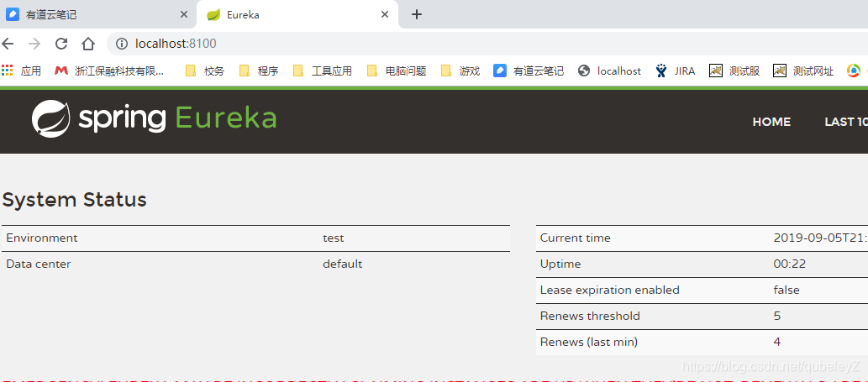Reload the Eureka page
868x382 pixels.
[x=60, y=44]
